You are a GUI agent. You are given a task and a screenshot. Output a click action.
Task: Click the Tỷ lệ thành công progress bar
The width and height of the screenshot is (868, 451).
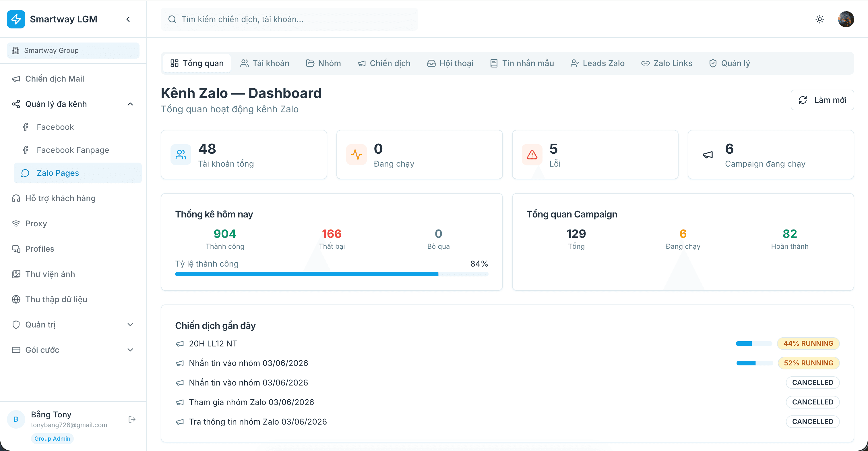[x=332, y=274]
